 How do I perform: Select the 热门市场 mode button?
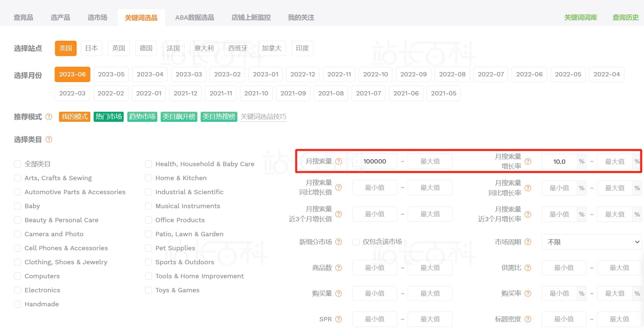coord(108,117)
